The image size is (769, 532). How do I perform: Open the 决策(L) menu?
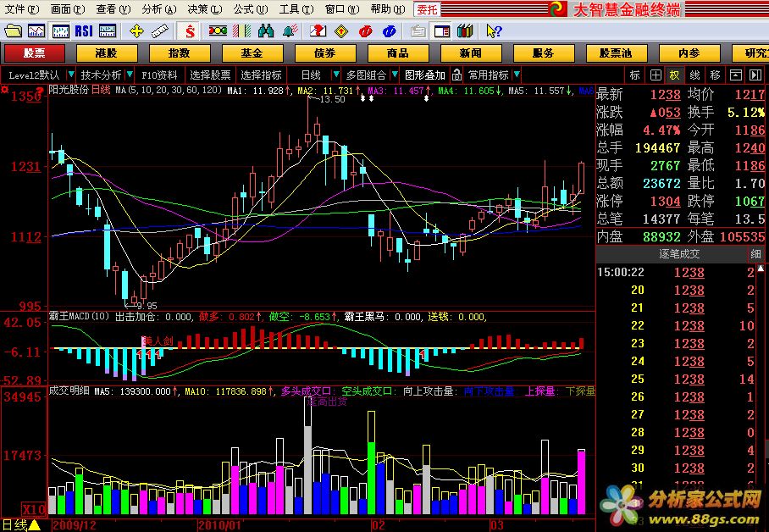(x=204, y=8)
